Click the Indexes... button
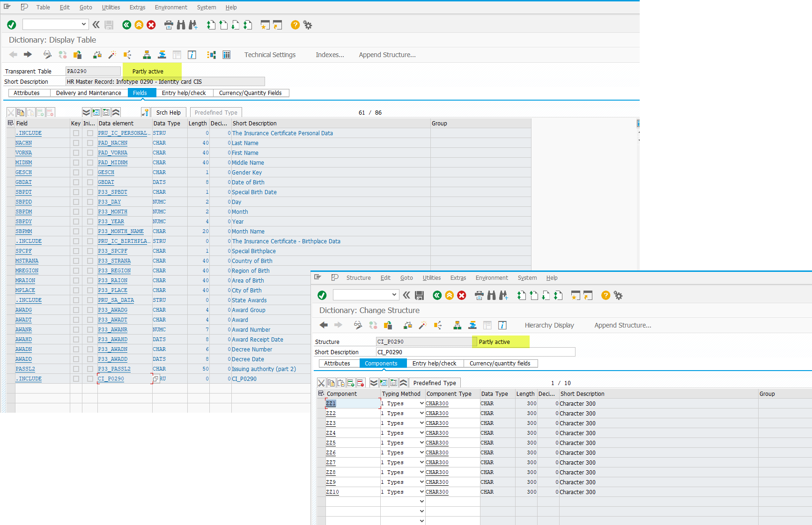This screenshot has height=525, width=812. [330, 55]
